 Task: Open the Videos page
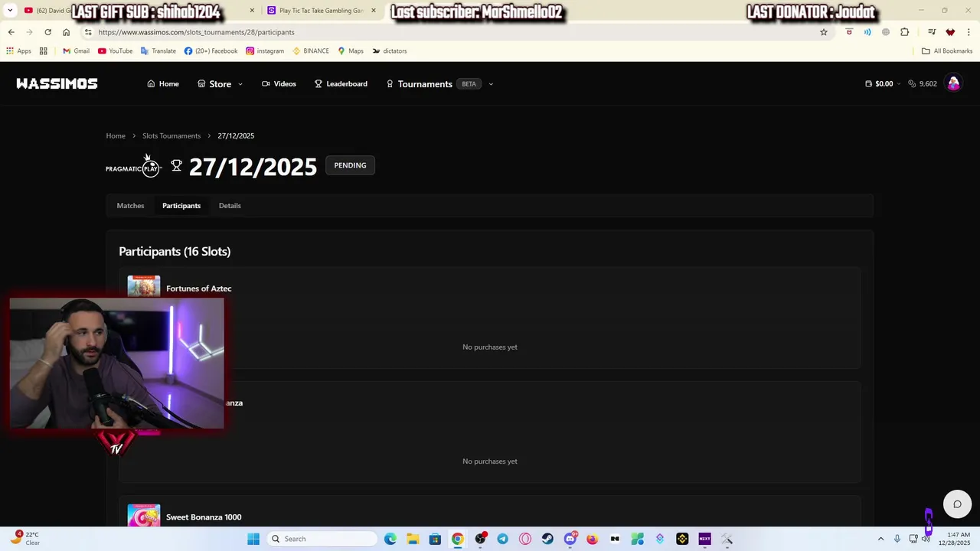[279, 83]
